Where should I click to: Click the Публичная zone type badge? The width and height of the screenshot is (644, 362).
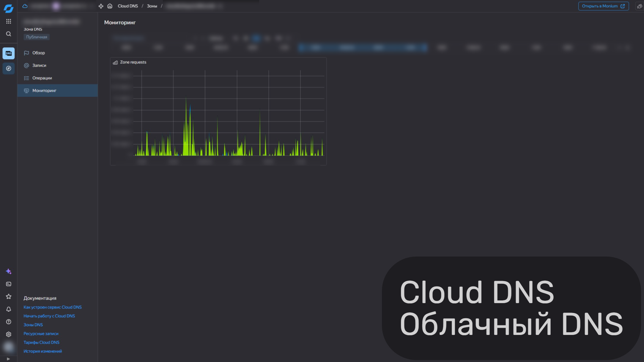point(37,37)
